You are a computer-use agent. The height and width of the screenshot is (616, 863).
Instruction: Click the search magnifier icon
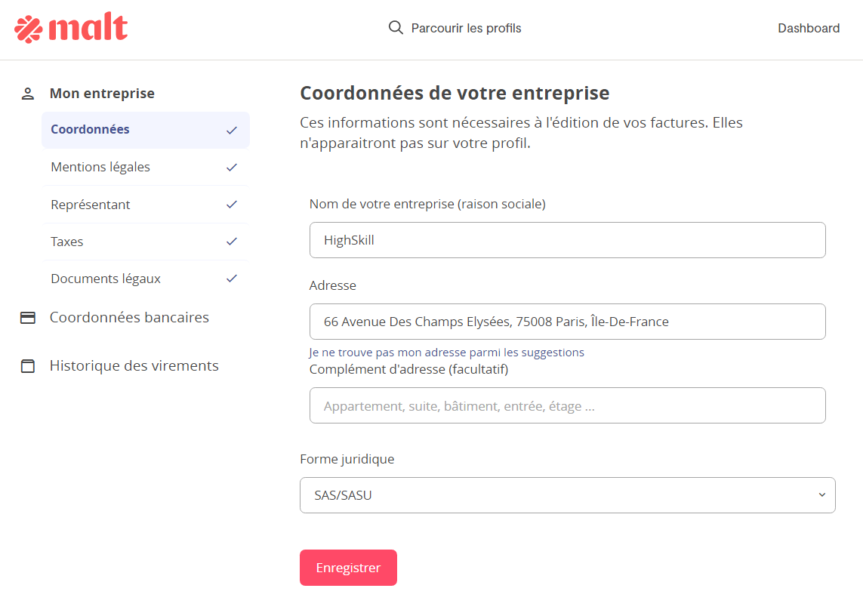coord(395,27)
